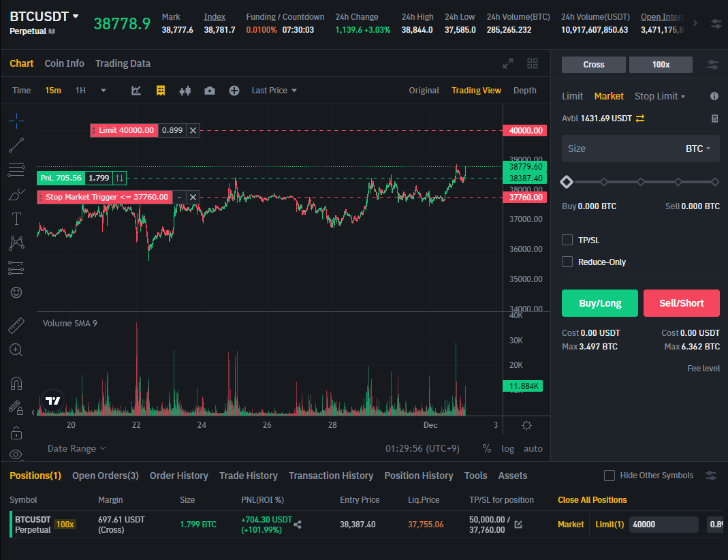Take a chart snapshot with camera icon

click(210, 91)
